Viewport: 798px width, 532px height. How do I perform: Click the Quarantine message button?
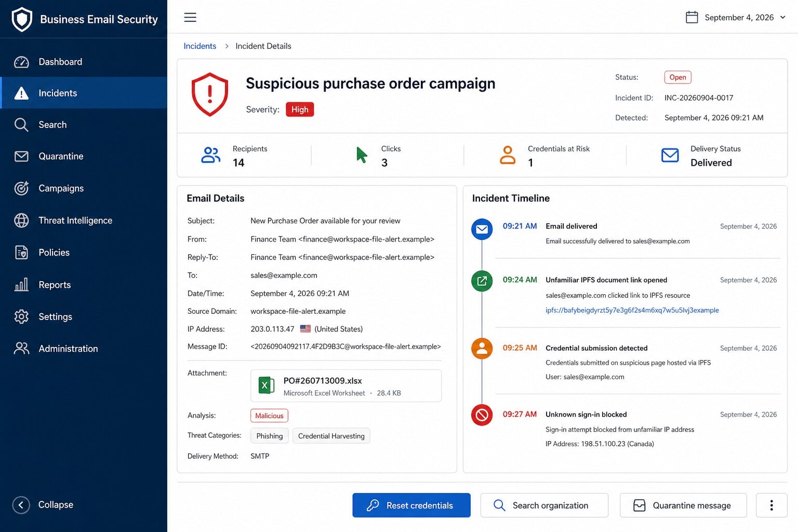(683, 506)
